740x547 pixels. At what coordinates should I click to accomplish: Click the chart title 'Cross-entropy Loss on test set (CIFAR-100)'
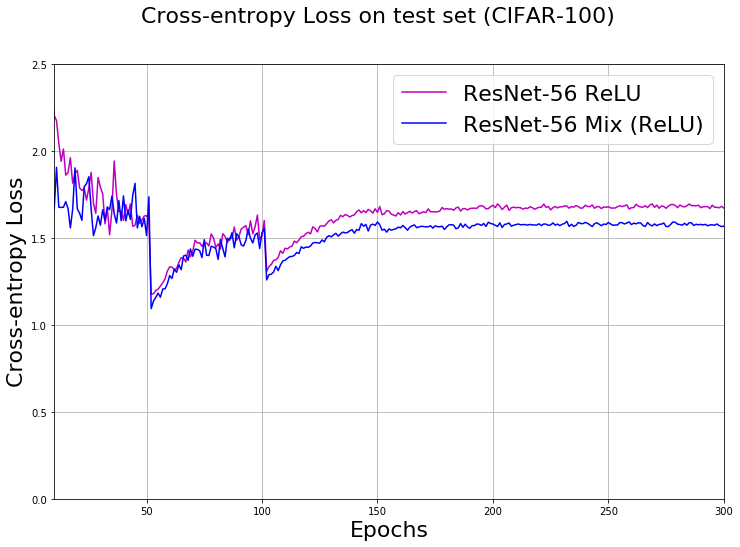pos(378,16)
